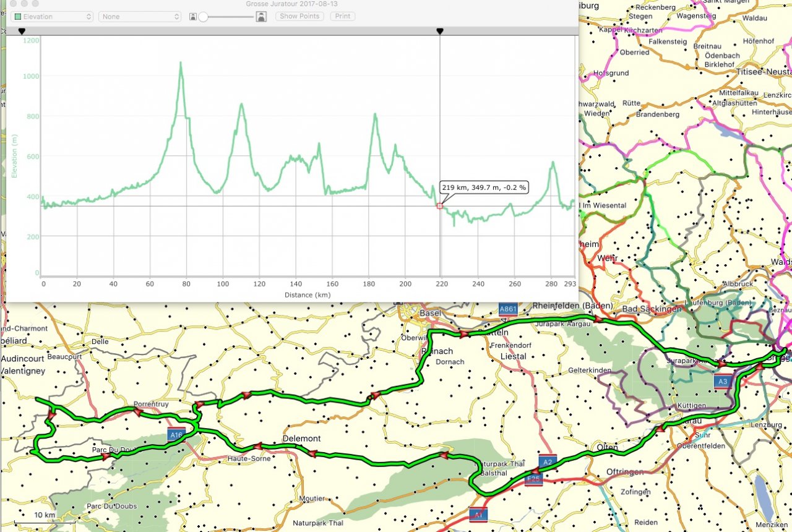Click the A861 highway shield near Basel
The height and width of the screenshot is (532, 792).
click(508, 309)
